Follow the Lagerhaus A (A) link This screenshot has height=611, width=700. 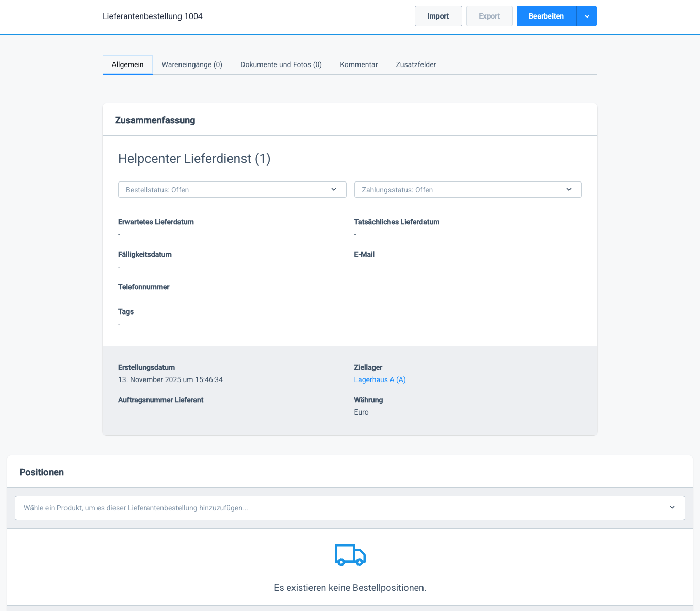(380, 379)
